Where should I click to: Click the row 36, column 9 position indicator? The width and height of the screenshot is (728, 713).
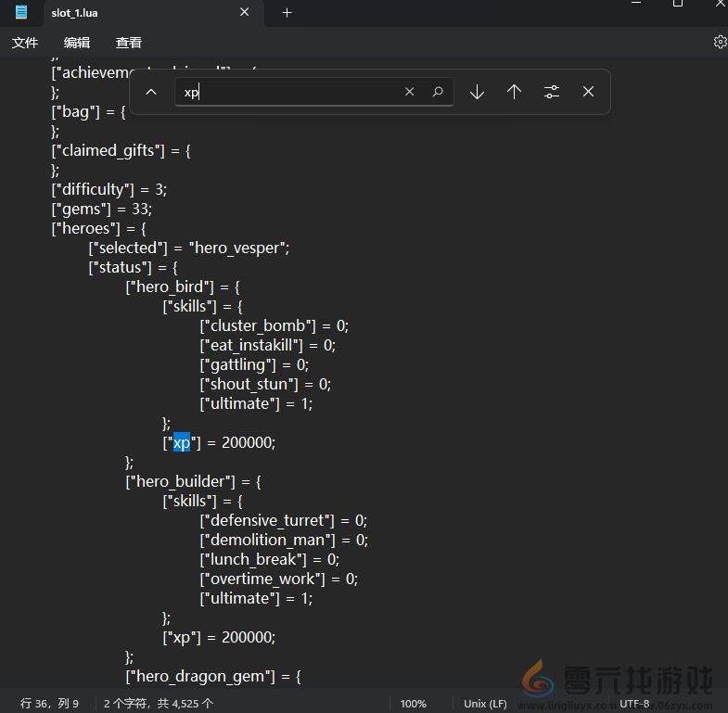[50, 704]
